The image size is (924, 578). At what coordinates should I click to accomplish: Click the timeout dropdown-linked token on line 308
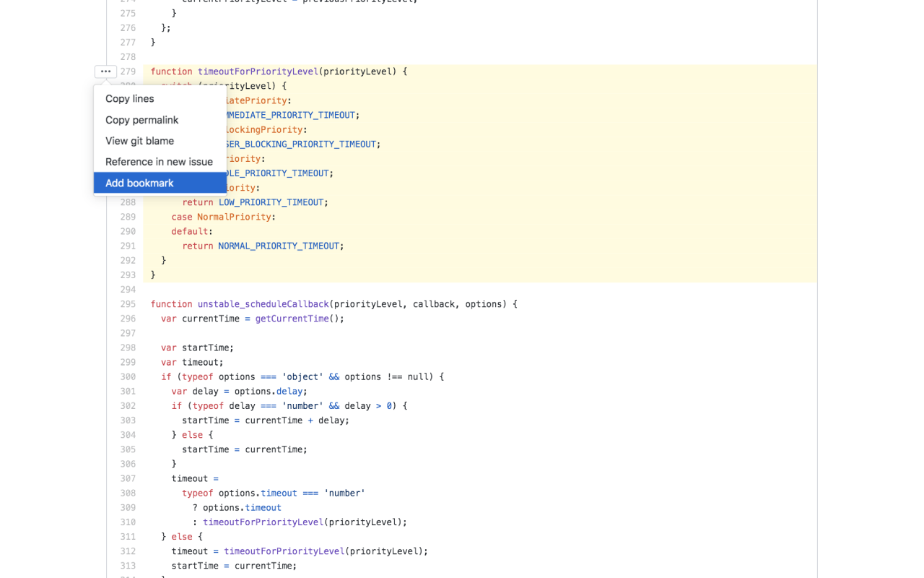coord(279,493)
